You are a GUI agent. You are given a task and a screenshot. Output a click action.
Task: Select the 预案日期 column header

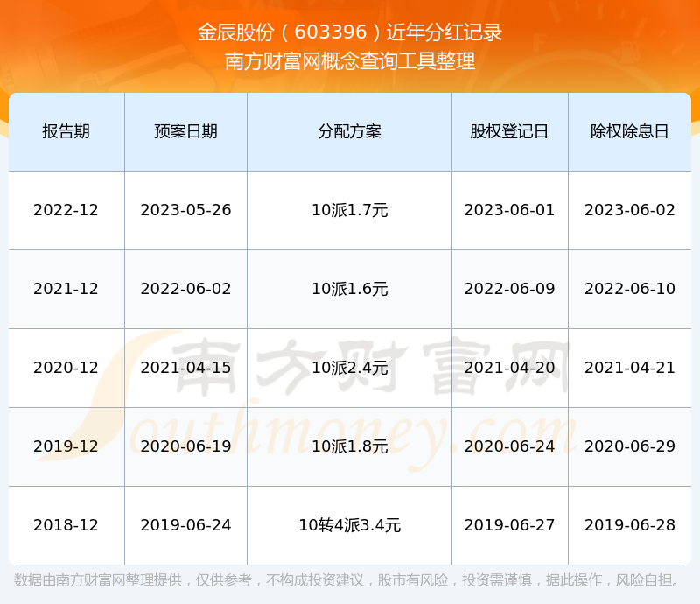[185, 131]
